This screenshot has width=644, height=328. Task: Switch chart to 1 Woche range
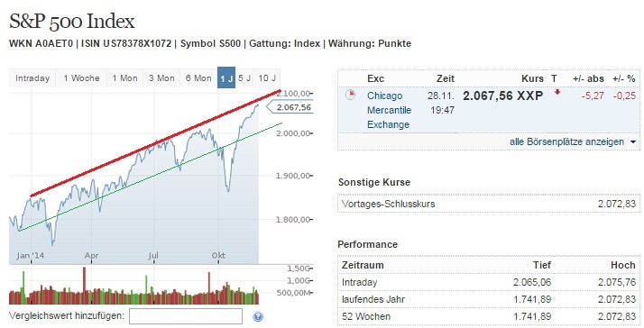(x=81, y=78)
